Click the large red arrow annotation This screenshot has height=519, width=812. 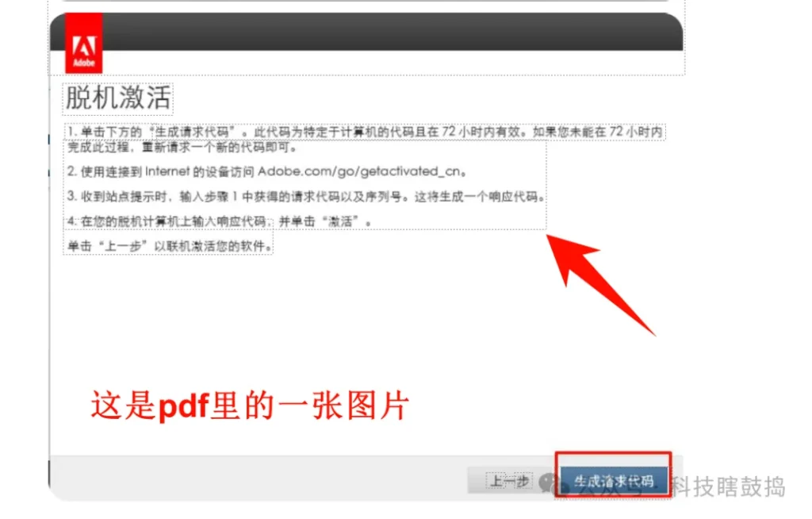pyautogui.click(x=599, y=284)
